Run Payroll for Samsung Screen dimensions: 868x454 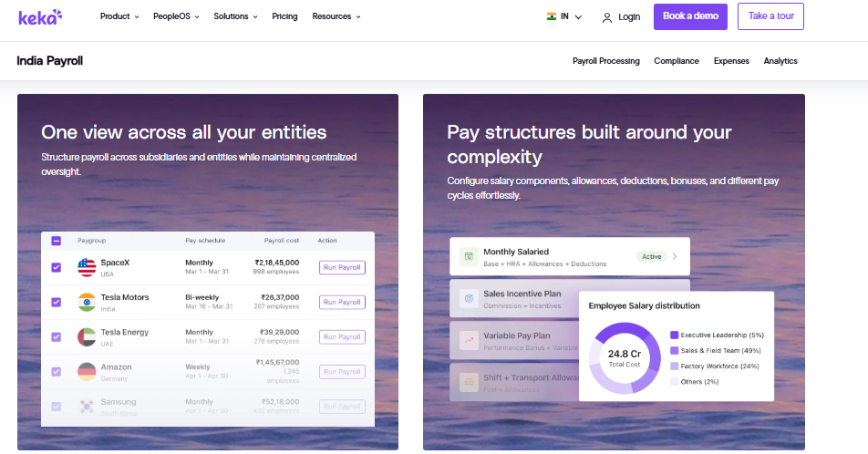pos(342,407)
